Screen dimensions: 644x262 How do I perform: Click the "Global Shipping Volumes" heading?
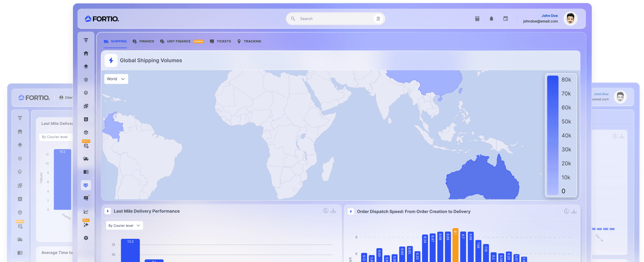pos(151,61)
